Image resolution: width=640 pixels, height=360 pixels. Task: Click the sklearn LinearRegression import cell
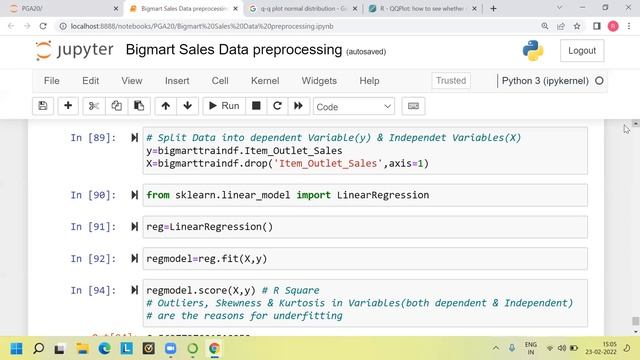(x=365, y=195)
